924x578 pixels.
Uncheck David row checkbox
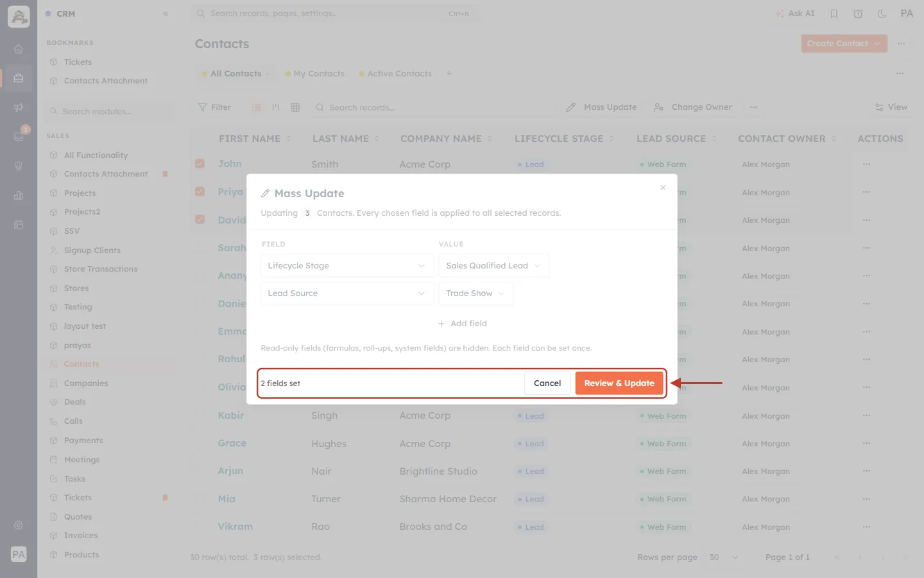(x=200, y=220)
